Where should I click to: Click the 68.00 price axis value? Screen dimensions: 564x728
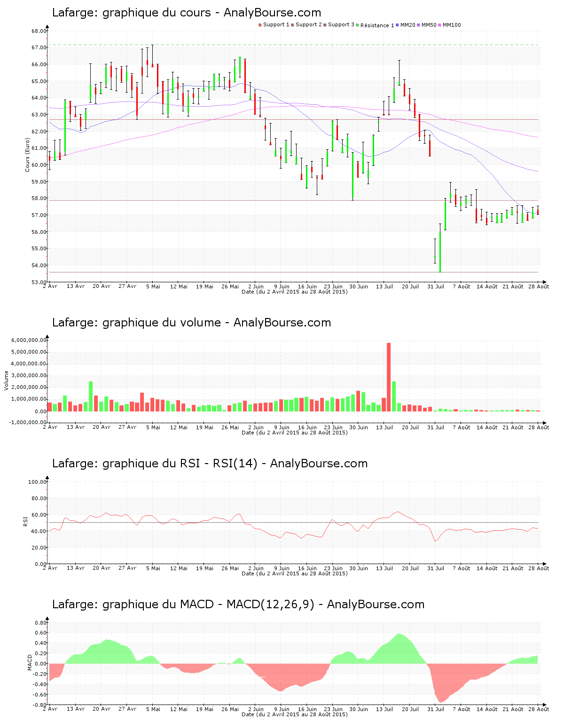pos(39,31)
